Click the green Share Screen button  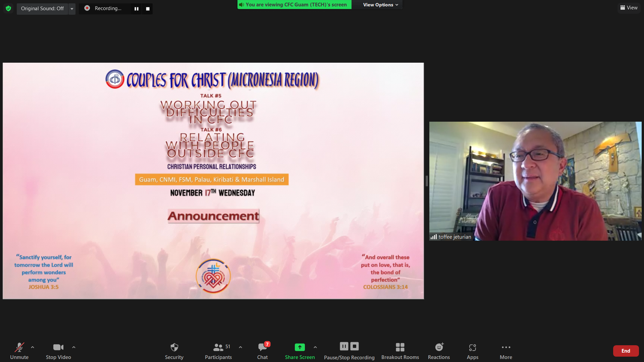click(x=300, y=351)
